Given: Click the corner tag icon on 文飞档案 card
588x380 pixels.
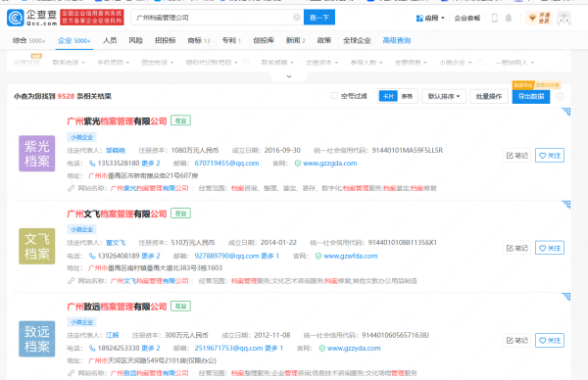Looking at the screenshot, I should (x=566, y=205).
